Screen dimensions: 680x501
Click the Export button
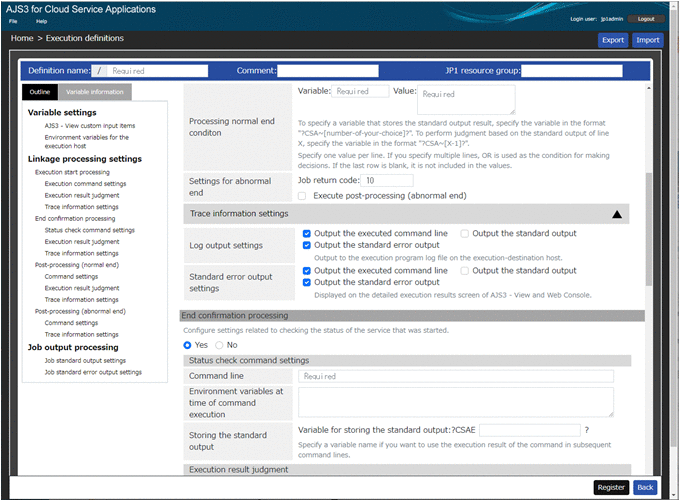click(613, 40)
